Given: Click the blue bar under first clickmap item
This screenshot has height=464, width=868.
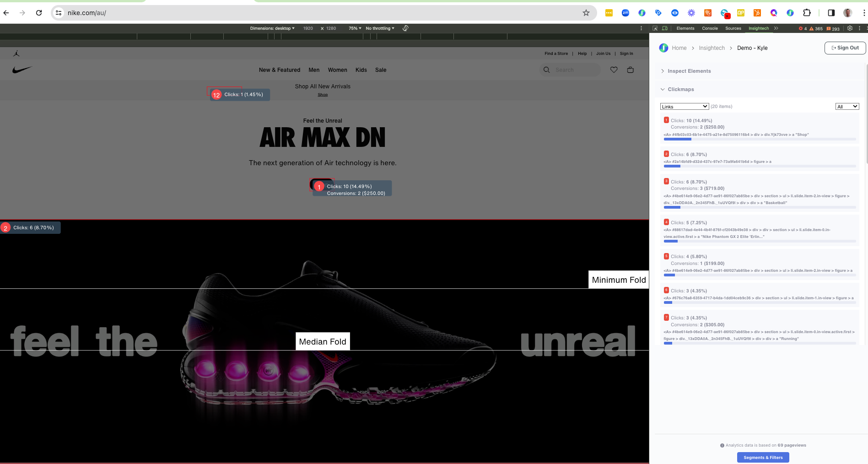Looking at the screenshot, I should [677, 139].
